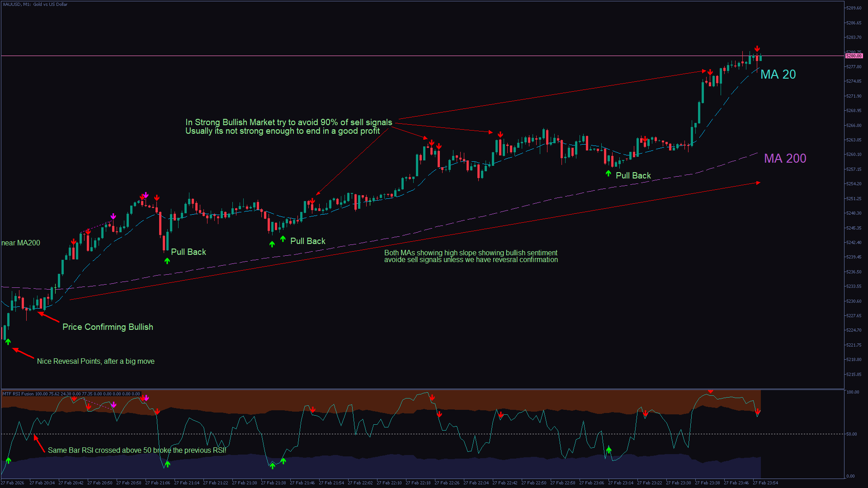868x488 pixels.
Task: Click the magenta arrow in the RSI subwindow
Action: [x=114, y=405]
